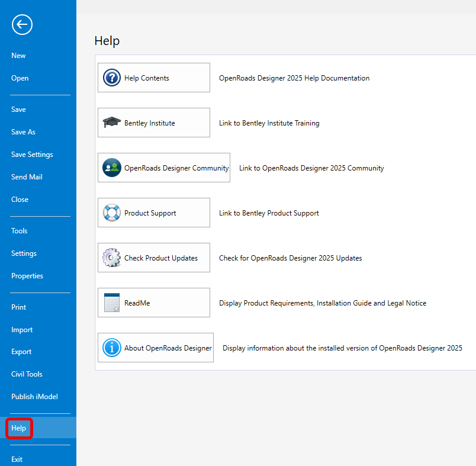Click the About OpenRoads Designer info icon

[111, 348]
